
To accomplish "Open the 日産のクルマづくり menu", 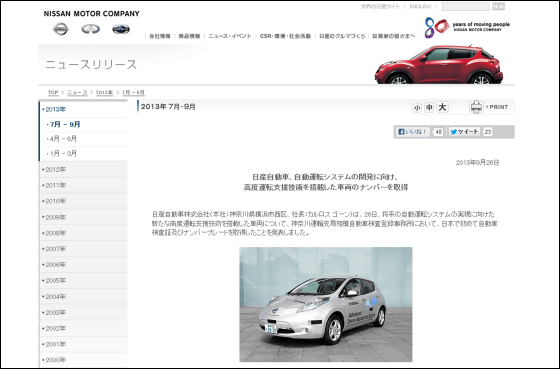I will (x=342, y=36).
